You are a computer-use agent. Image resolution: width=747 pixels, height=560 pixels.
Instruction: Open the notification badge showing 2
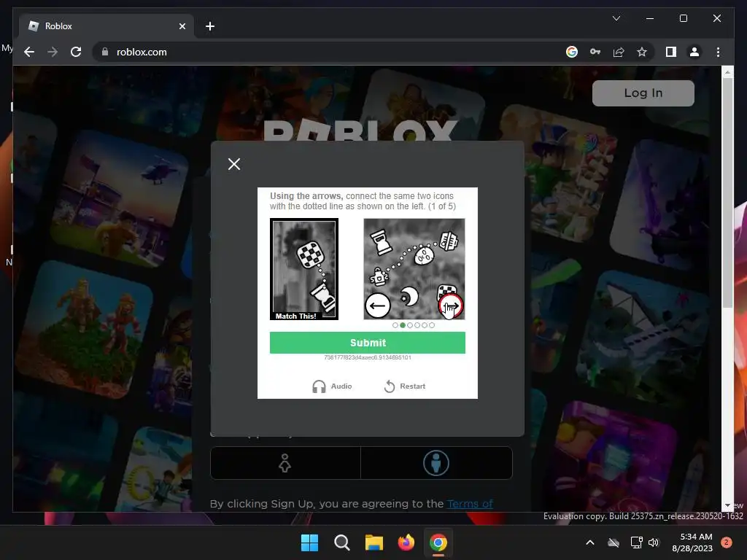tap(726, 542)
